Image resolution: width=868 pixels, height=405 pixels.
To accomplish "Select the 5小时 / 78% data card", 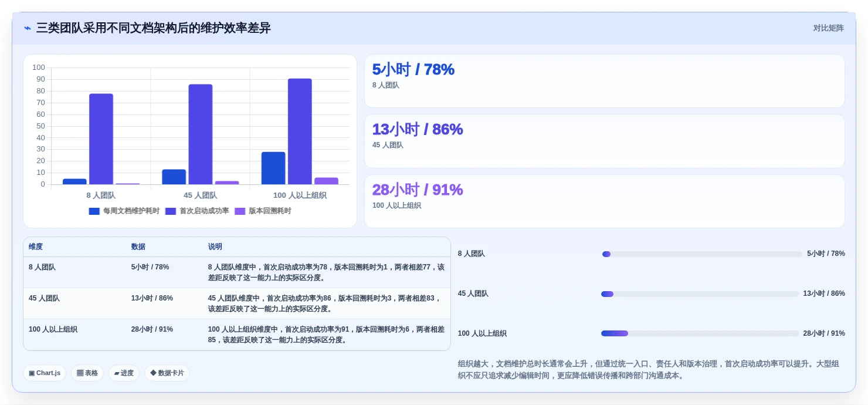I will 604,81.
